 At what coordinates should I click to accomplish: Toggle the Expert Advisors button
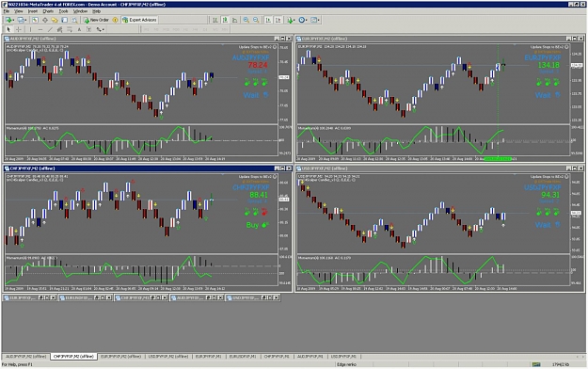pyautogui.click(x=139, y=20)
